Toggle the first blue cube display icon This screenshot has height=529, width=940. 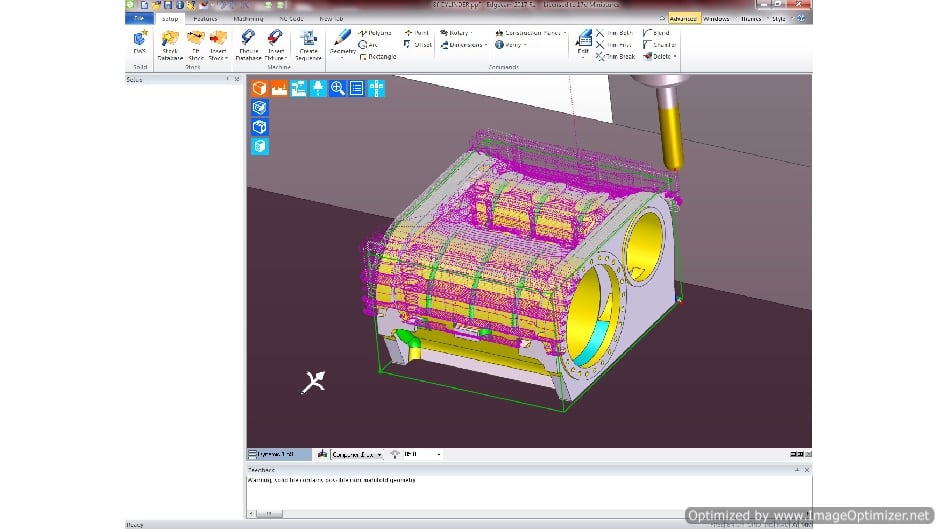[x=260, y=108]
